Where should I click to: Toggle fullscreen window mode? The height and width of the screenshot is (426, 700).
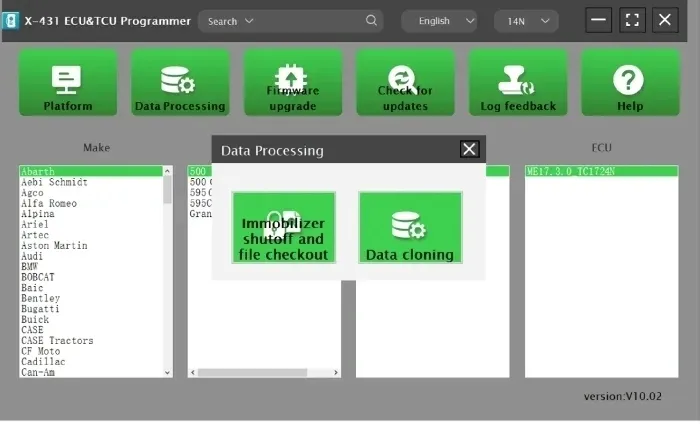coord(632,20)
